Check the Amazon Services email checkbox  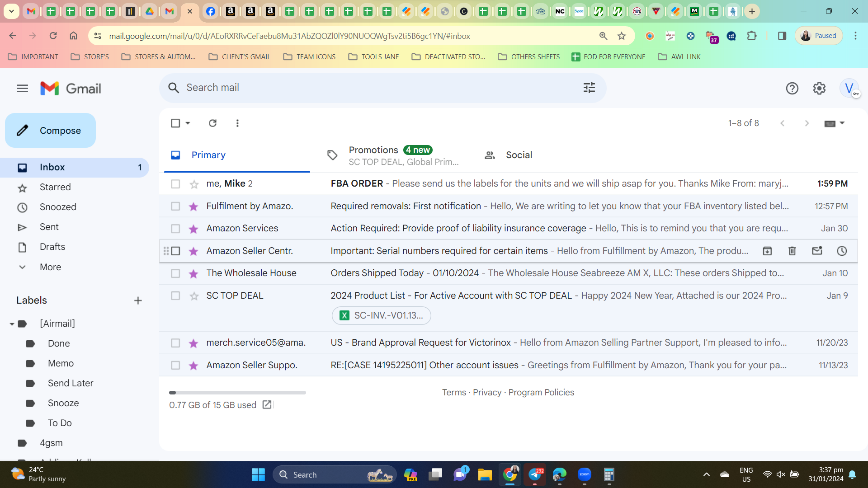coord(175,229)
